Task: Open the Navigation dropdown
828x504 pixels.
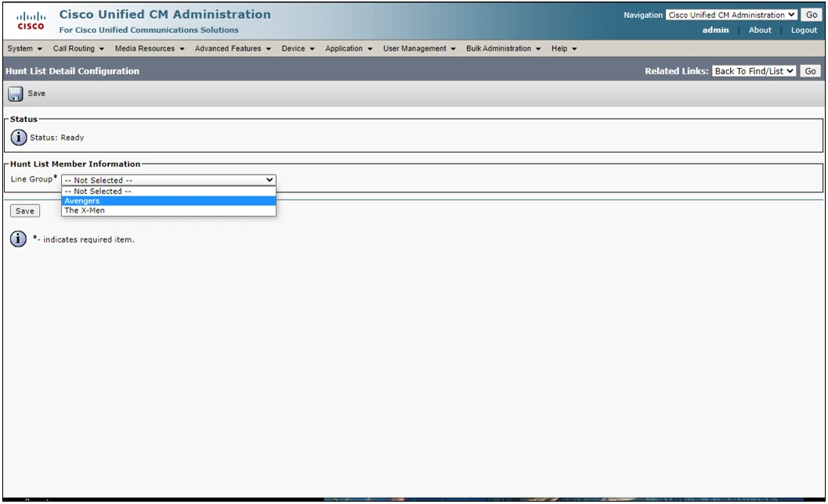Action: [732, 15]
